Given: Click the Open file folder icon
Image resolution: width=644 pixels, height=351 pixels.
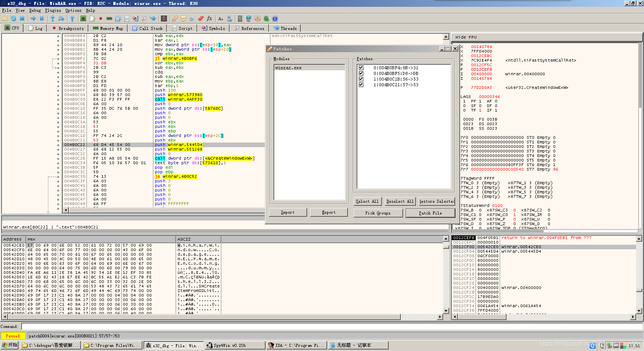Looking at the screenshot, I should (x=5, y=19).
